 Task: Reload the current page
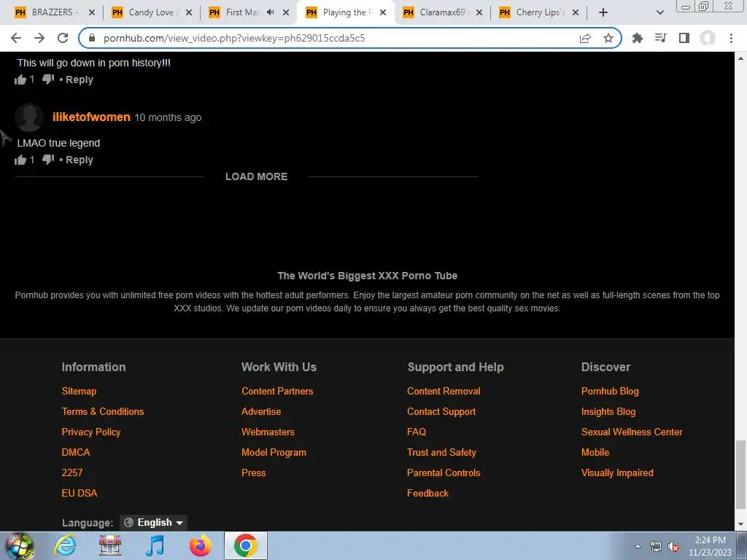pos(63,38)
